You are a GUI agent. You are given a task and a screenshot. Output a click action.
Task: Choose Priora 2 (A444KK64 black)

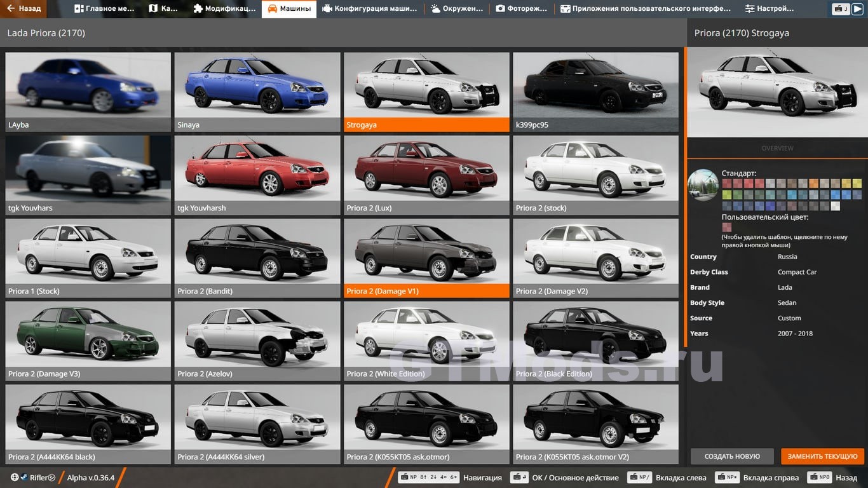tap(88, 424)
